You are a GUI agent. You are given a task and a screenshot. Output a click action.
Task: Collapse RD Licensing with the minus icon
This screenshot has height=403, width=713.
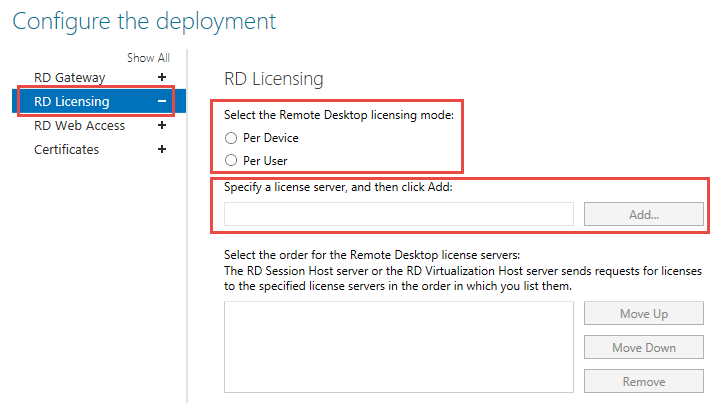162,101
